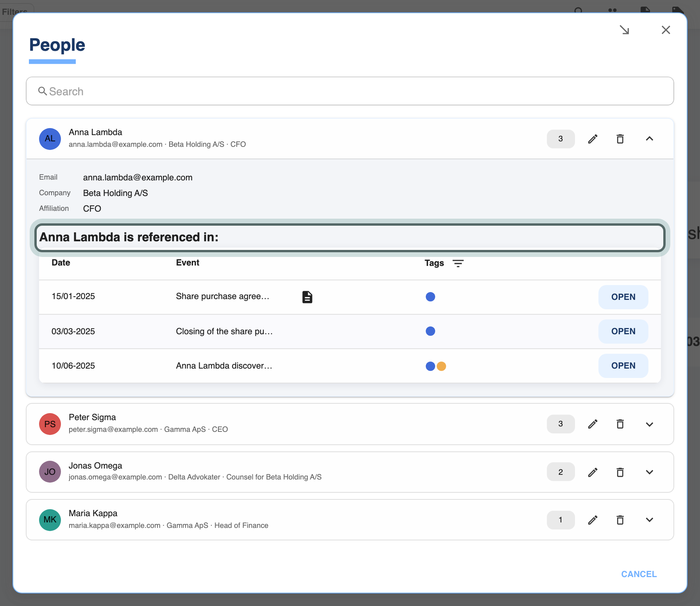700x606 pixels.
Task: Click Anna Lambda's reference count badge 3
Action: [x=561, y=139]
